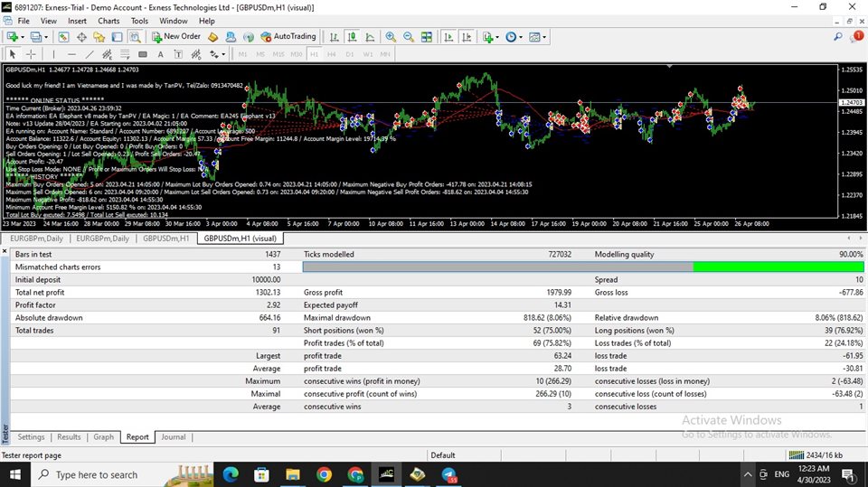Close the Tester panel
This screenshot has width=868, height=487.
[x=5, y=251]
